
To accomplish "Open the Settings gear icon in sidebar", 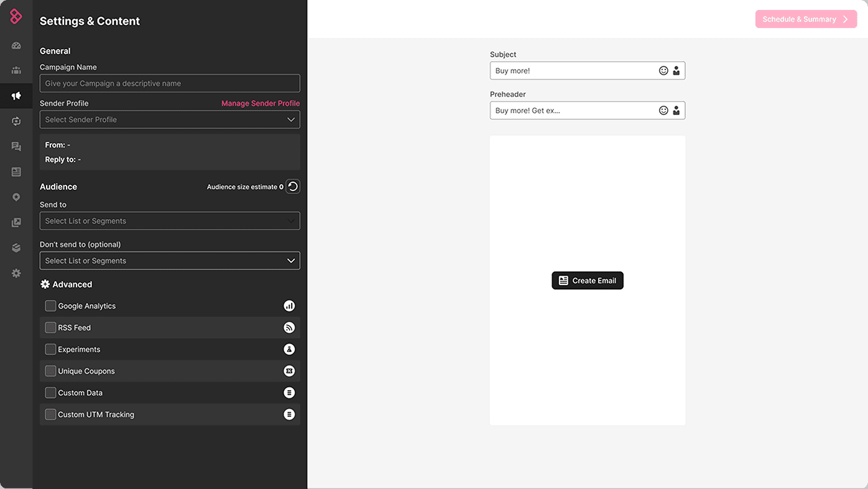I will (x=16, y=273).
